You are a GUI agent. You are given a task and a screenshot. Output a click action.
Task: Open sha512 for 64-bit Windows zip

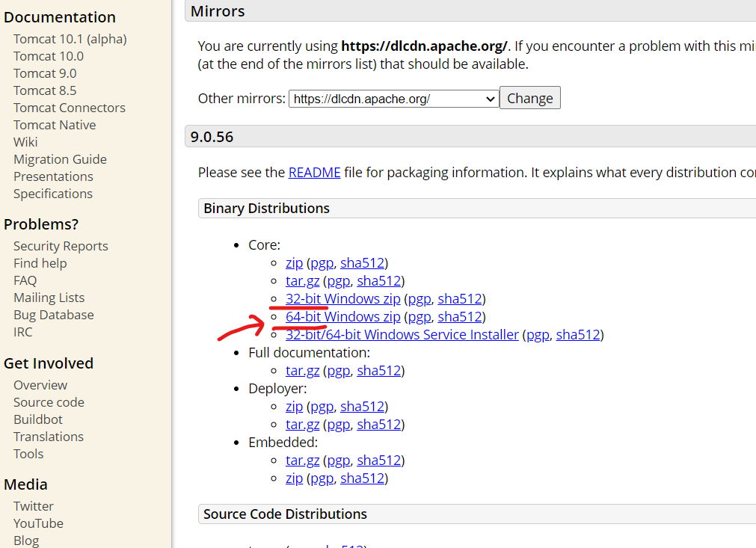(x=460, y=317)
